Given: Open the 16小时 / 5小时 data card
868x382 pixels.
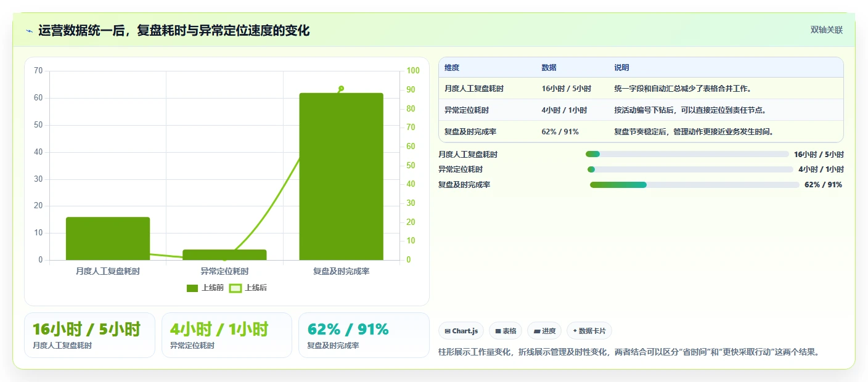Looking at the screenshot, I should coord(89,335).
